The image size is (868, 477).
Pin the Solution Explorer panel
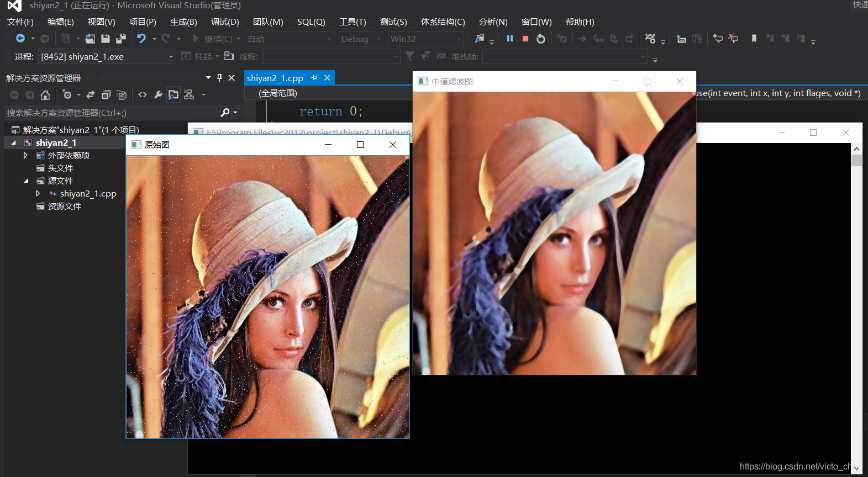(x=219, y=78)
